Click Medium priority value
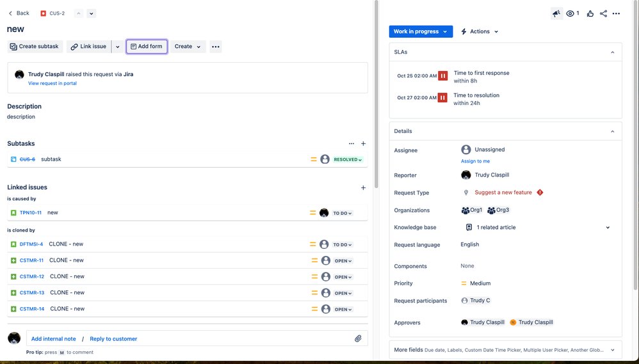The image size is (639, 364). tap(476, 283)
